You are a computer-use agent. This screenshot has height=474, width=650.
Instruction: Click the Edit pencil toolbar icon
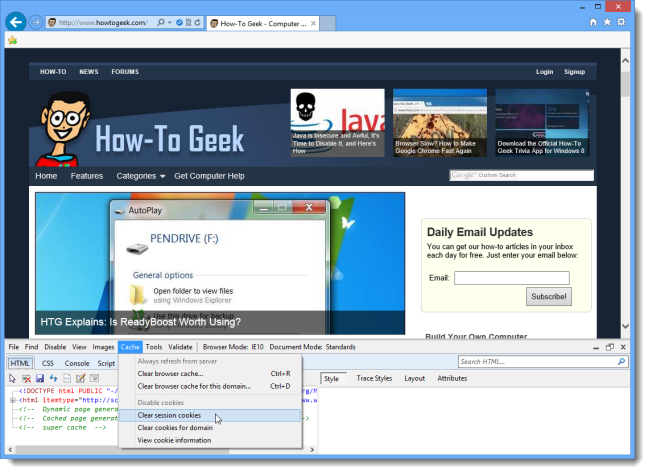[81, 378]
